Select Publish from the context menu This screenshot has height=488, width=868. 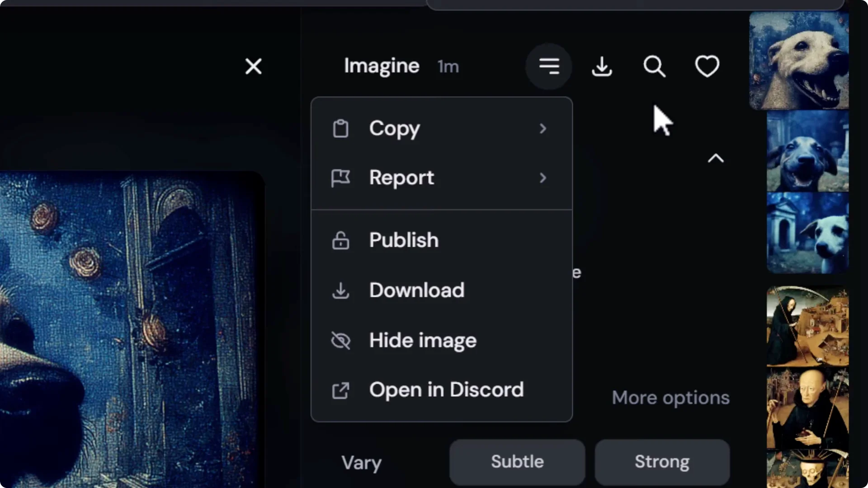coord(403,240)
